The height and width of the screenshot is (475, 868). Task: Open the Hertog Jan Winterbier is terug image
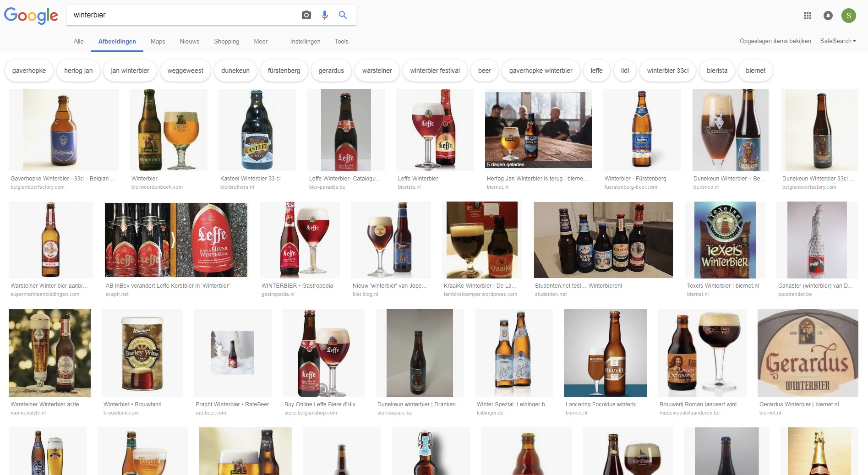538,130
